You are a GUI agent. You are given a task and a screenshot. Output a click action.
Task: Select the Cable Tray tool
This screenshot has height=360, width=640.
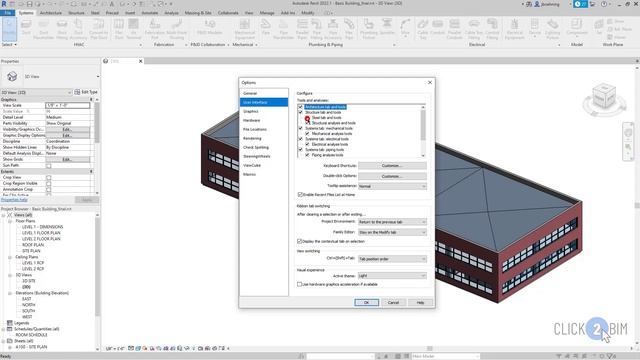422,29
